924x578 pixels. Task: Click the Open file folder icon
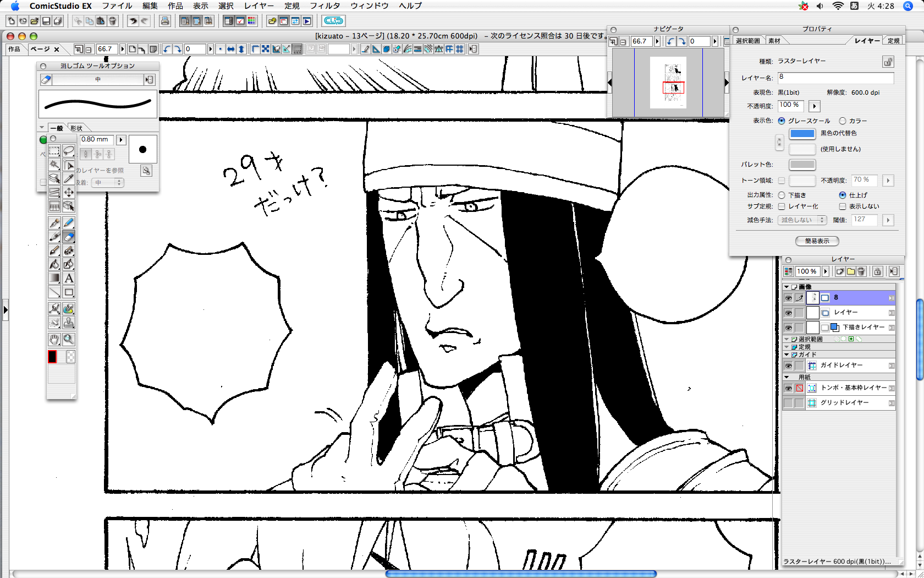coord(35,21)
